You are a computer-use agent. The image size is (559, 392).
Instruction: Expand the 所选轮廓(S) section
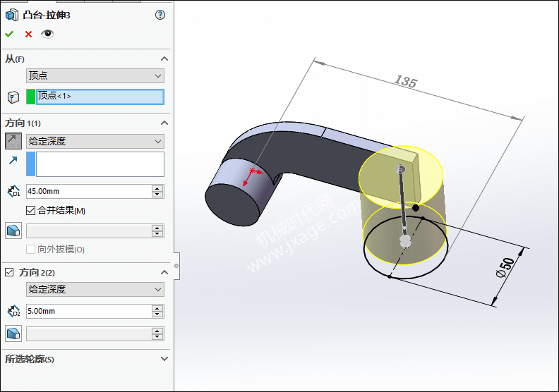[164, 359]
